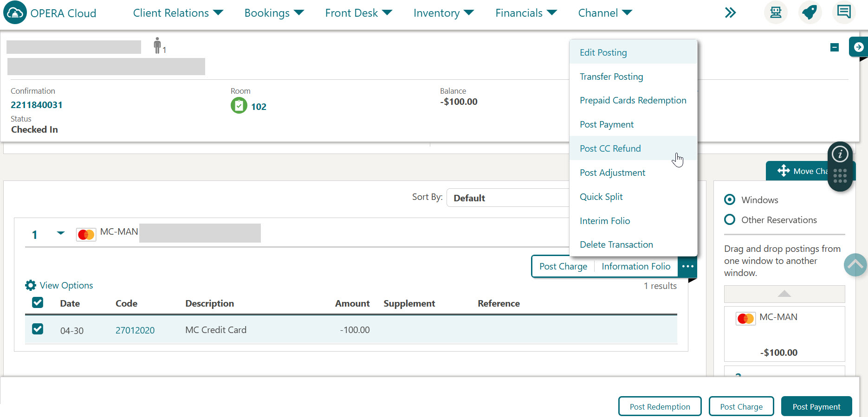Open the three-dots actions button
Screen dimensions: 868x417
pyautogui.click(x=687, y=266)
